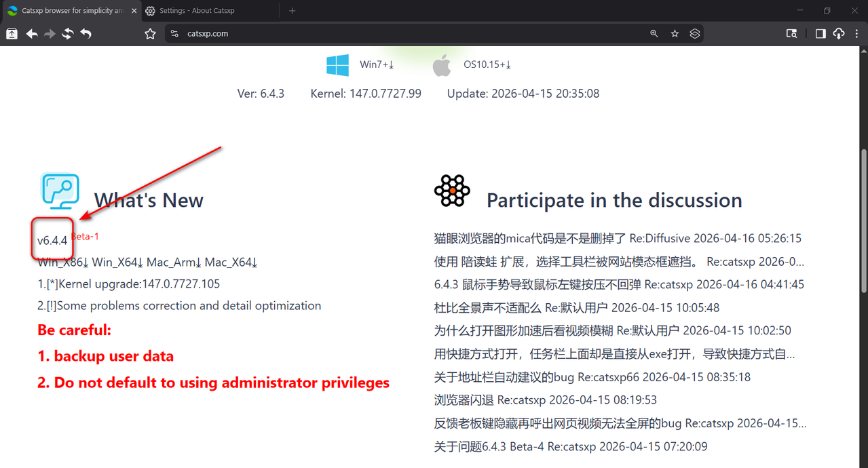Open a new tab with plus button
The image size is (868, 468).
(293, 11)
